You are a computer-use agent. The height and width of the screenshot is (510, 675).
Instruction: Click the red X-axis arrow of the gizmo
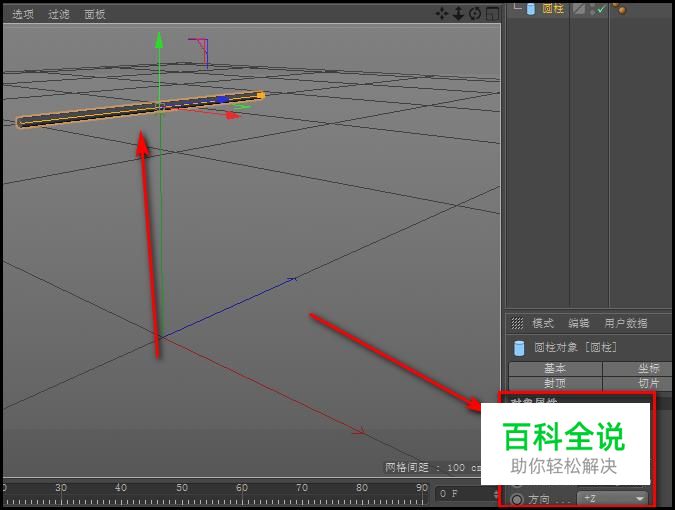pos(233,115)
